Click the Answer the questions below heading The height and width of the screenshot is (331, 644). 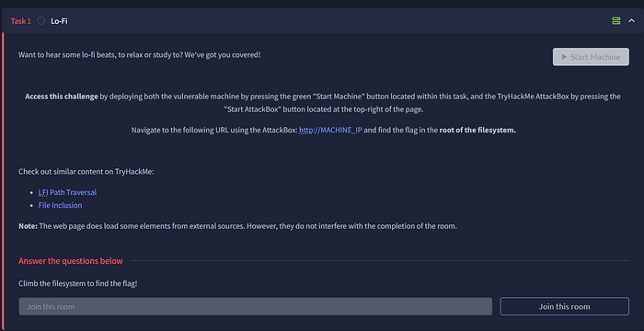click(71, 261)
